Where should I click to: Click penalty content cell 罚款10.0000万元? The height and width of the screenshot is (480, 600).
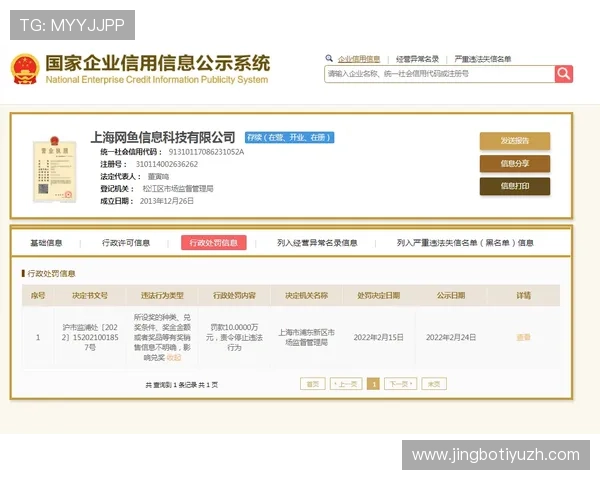click(235, 337)
